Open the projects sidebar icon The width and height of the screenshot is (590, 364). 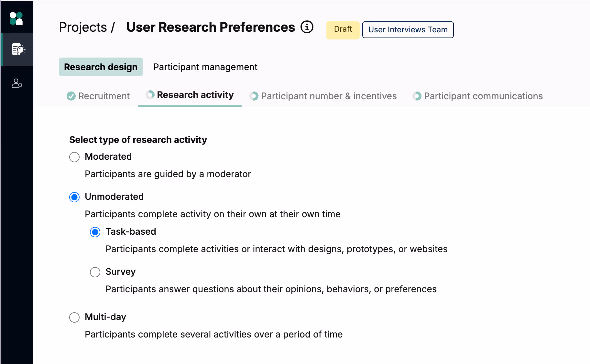18,49
